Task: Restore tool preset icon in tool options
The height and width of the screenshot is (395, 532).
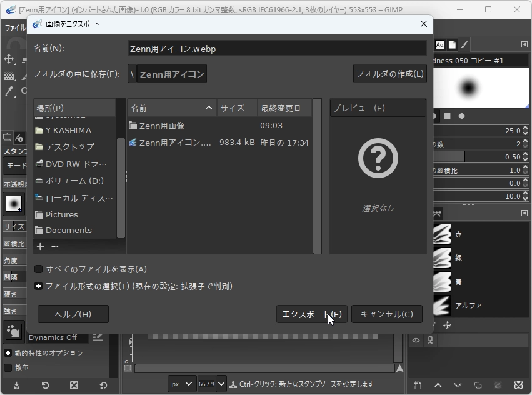Action: coord(45,386)
